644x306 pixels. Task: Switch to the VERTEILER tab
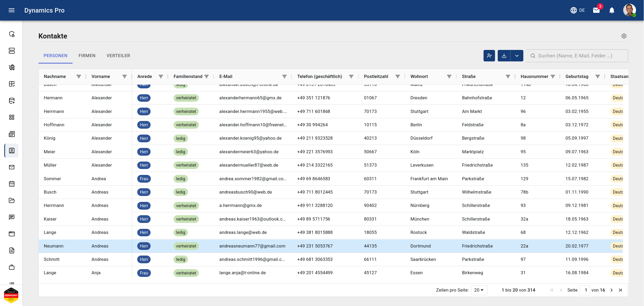[118, 56]
